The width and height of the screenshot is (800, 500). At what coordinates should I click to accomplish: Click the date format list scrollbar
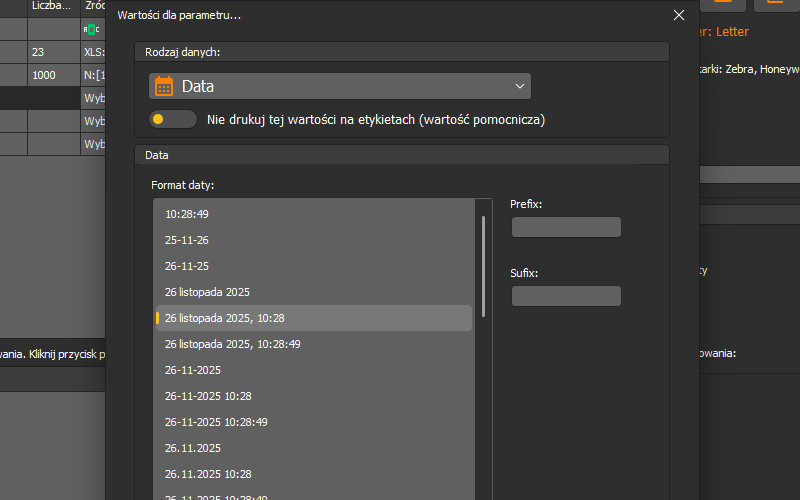483,266
